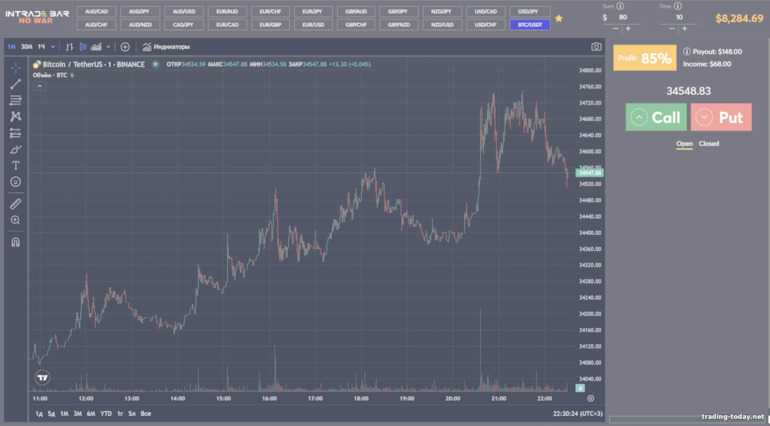The width and height of the screenshot is (770, 426).
Task: Place a Call option
Action: coord(656,117)
